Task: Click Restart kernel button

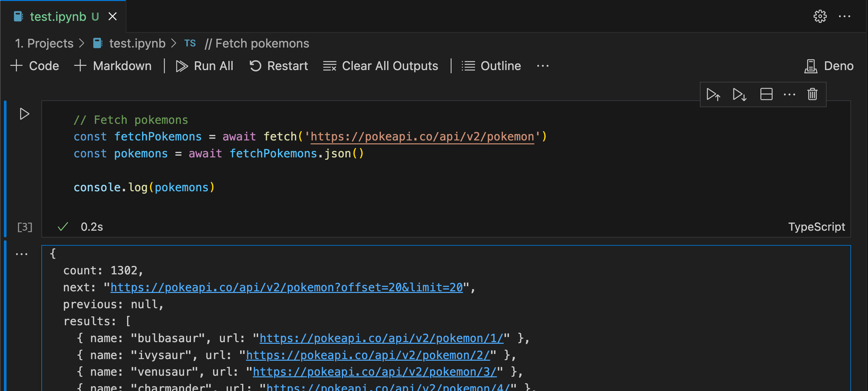Action: (278, 66)
